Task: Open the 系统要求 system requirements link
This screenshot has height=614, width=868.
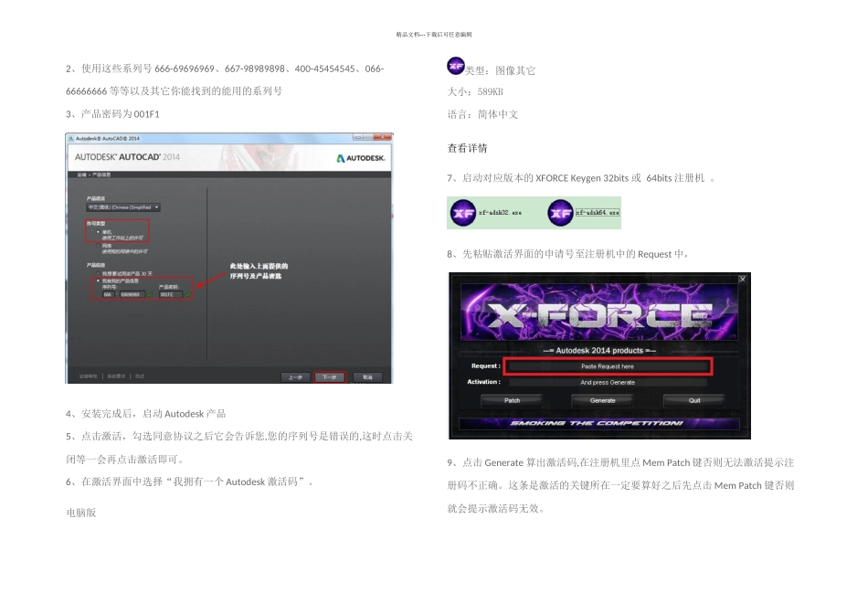Action: pyautogui.click(x=116, y=376)
